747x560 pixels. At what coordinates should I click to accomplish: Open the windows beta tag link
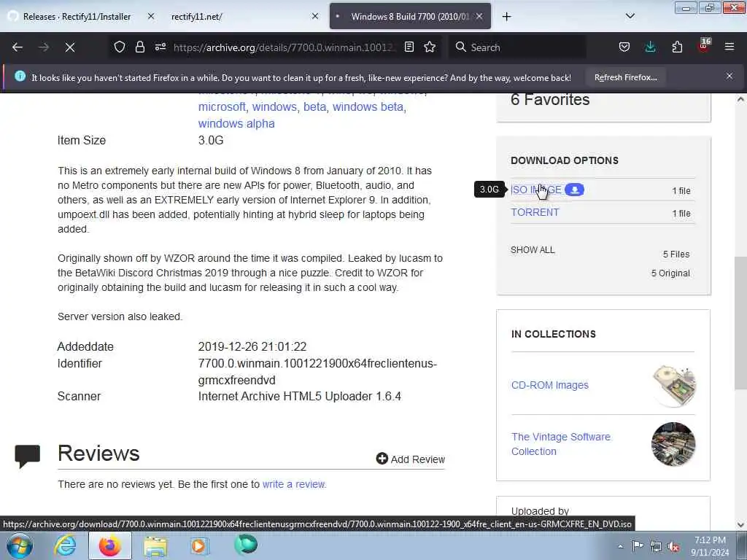368,106
